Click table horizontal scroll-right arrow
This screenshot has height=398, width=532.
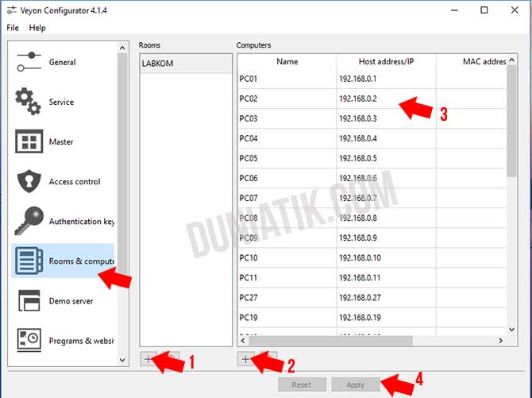pyautogui.click(x=500, y=340)
